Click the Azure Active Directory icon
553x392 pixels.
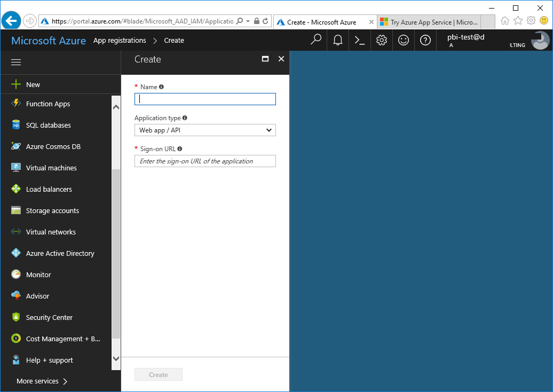pos(16,253)
